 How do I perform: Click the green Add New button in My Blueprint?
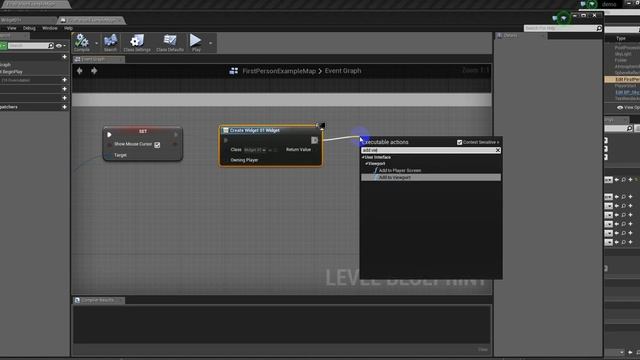[x=3, y=46]
